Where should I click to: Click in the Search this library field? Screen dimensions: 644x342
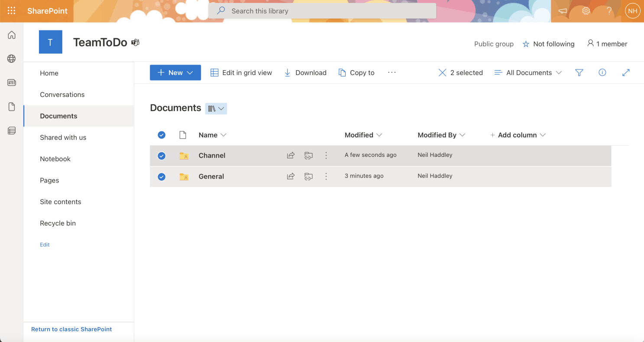pyautogui.click(x=322, y=11)
